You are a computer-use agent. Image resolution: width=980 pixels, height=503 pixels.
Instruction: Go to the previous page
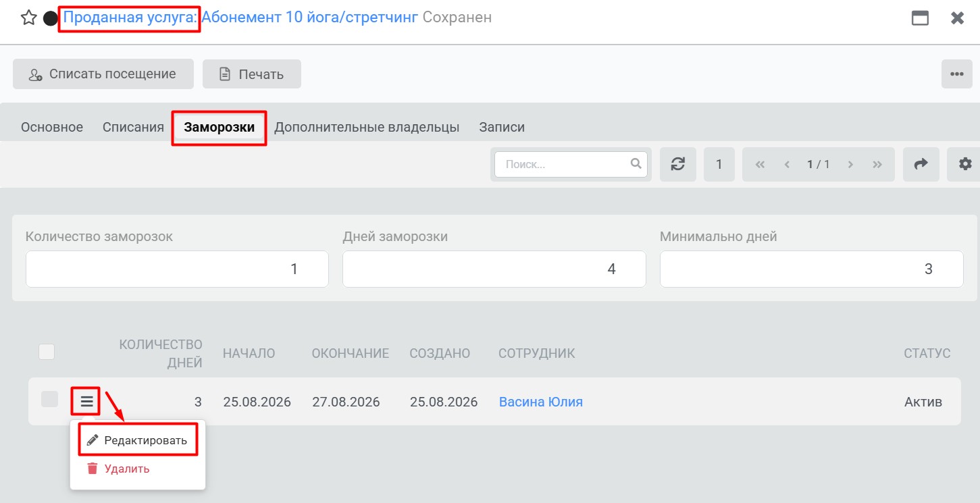coord(787,164)
